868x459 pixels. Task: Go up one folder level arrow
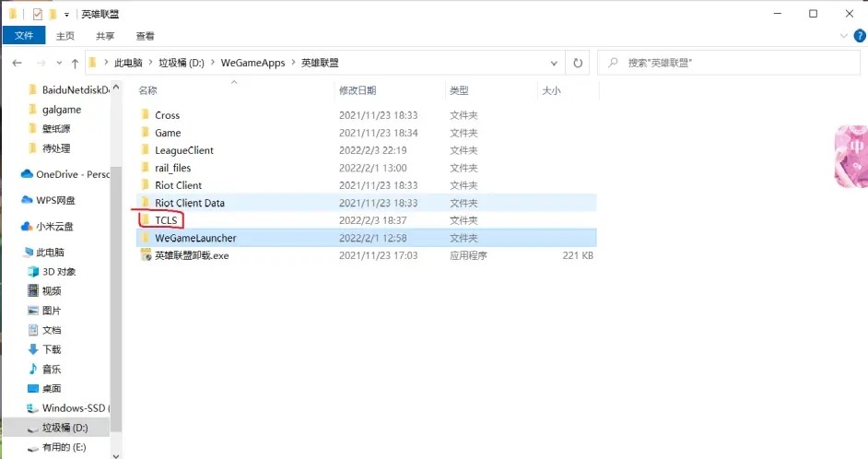click(75, 63)
